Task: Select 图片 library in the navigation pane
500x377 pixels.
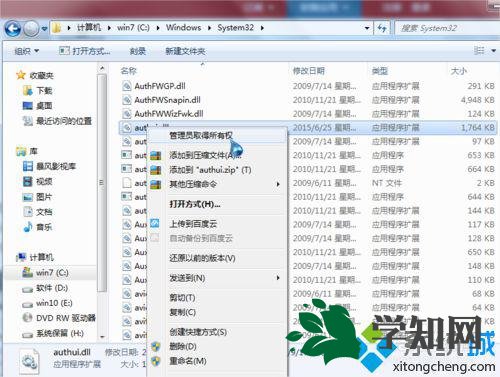Action: [x=37, y=197]
